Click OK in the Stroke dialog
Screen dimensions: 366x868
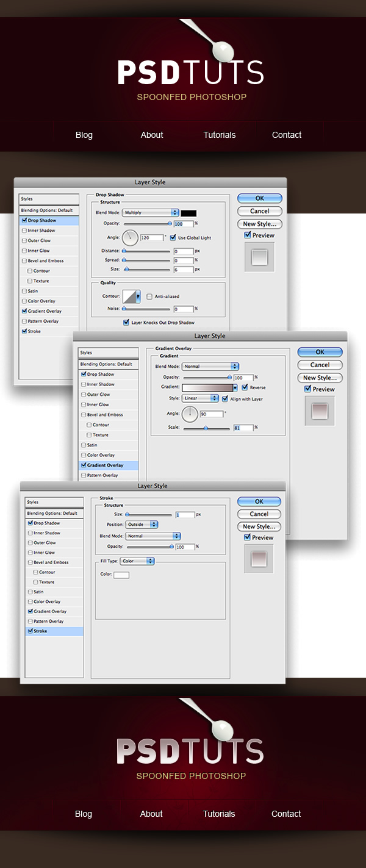(259, 501)
